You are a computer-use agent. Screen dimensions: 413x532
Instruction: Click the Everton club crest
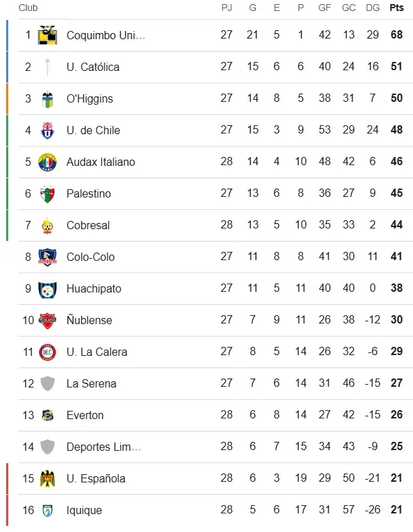(x=47, y=415)
